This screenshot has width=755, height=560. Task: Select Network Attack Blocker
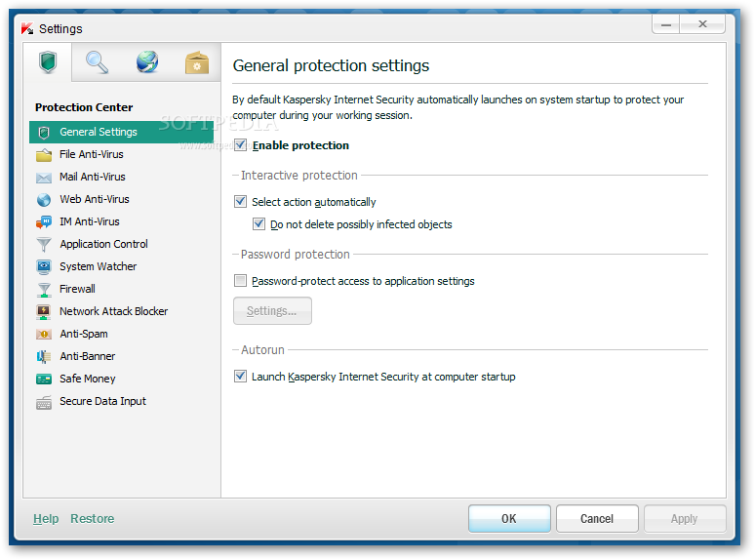121,311
